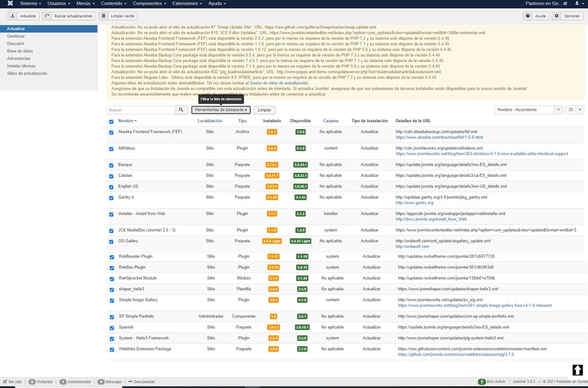Open the Ayuda top menu
Screen dimensions: 588x388
point(217,3)
